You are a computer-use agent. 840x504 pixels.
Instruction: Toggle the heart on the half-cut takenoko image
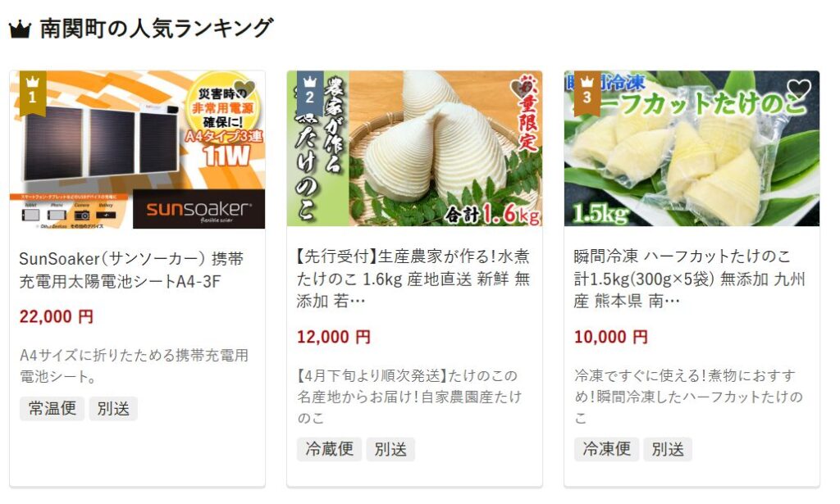tap(799, 89)
